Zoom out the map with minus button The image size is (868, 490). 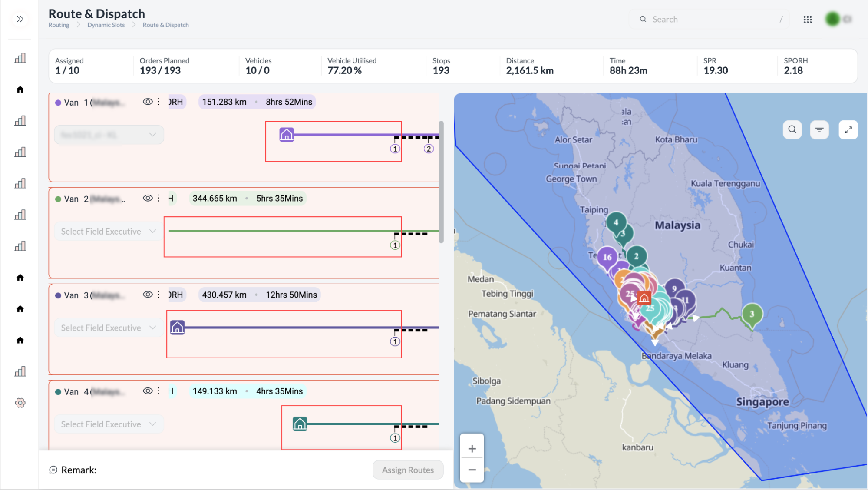pos(472,470)
